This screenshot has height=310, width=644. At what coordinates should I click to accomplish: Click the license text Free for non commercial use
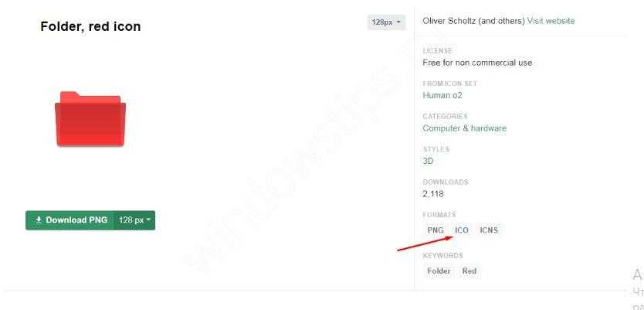tap(477, 63)
